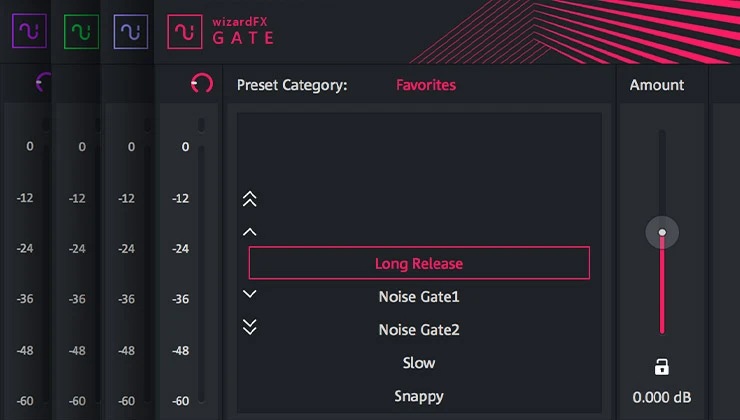The width and height of the screenshot is (740, 420).
Task: Click the purple wizardFX plugin icon
Action: point(29,32)
